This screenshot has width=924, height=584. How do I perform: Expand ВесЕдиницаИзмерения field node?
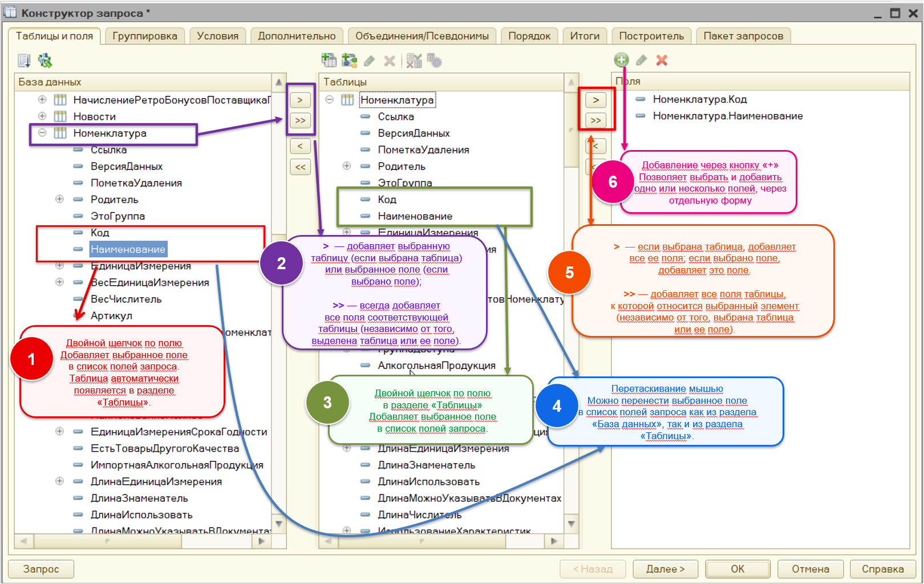[59, 282]
